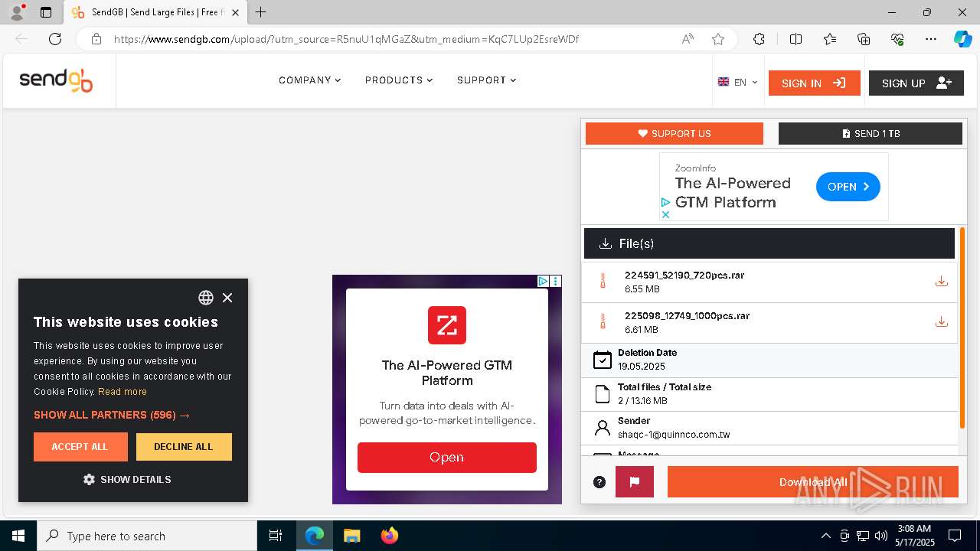The image size is (980, 551).
Task: Click the SIGN UP button
Action: [916, 83]
